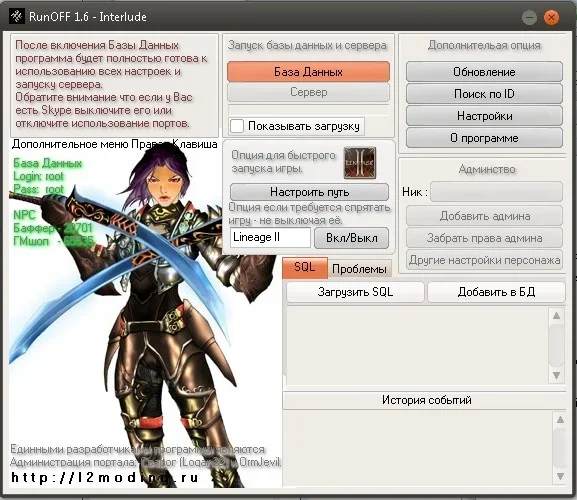The height and width of the screenshot is (500, 577).
Task: Click the Login: root text
Action: (39, 176)
